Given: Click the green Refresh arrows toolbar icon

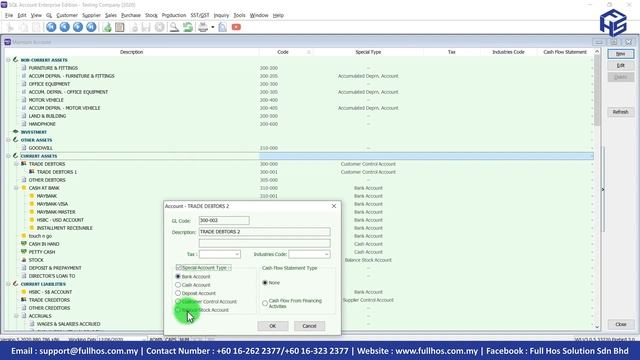Looking at the screenshot, I should tap(188, 27).
